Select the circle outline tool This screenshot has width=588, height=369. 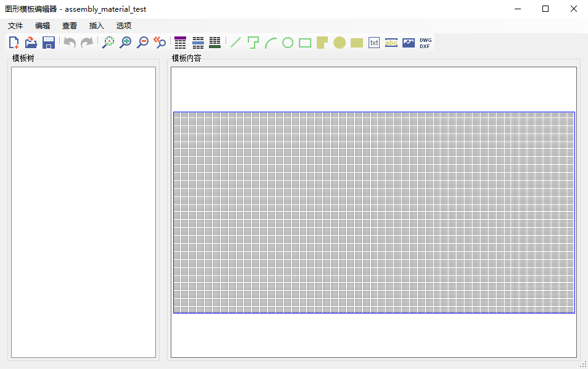[288, 43]
